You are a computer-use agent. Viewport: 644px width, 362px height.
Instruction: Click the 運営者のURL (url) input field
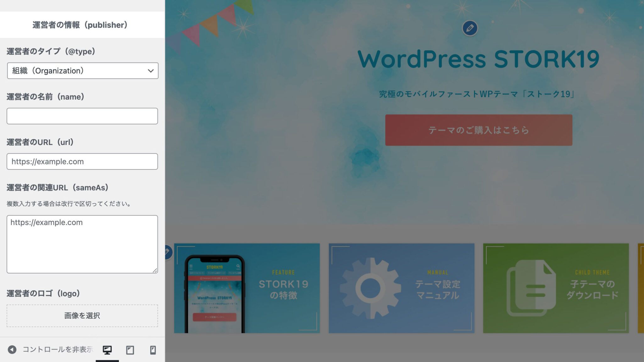tap(82, 162)
